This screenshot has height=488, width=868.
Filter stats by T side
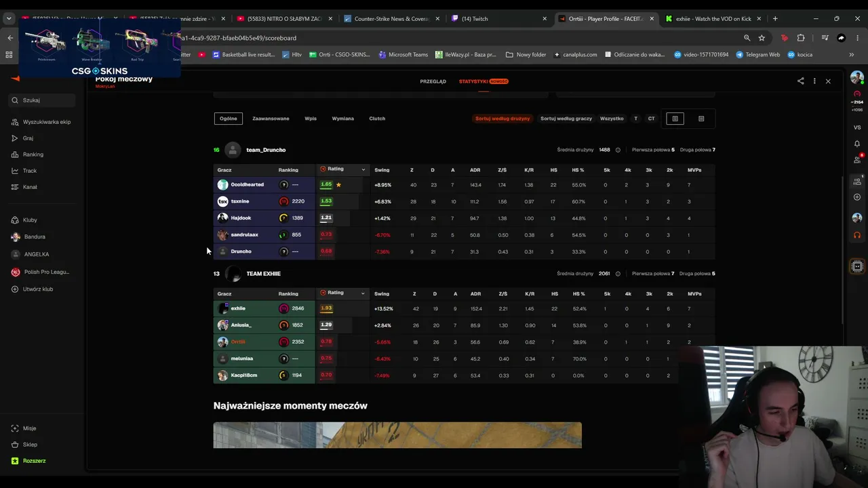coord(635,119)
